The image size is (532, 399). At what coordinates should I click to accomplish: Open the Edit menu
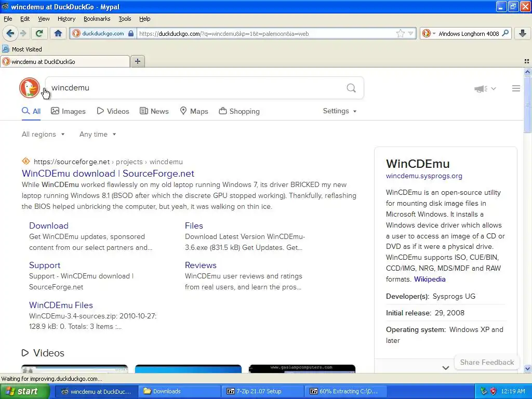pyautogui.click(x=25, y=19)
